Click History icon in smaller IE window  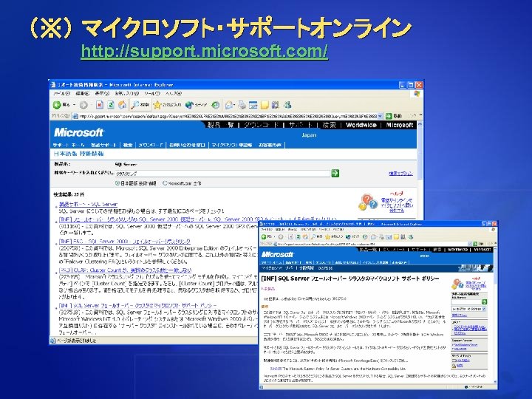tap(365, 237)
